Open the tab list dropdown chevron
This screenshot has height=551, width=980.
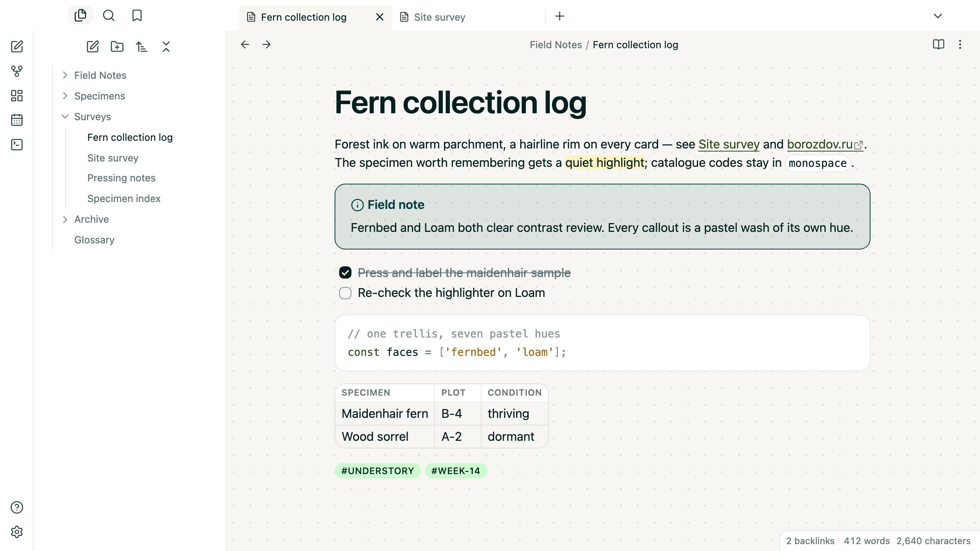coord(938,16)
